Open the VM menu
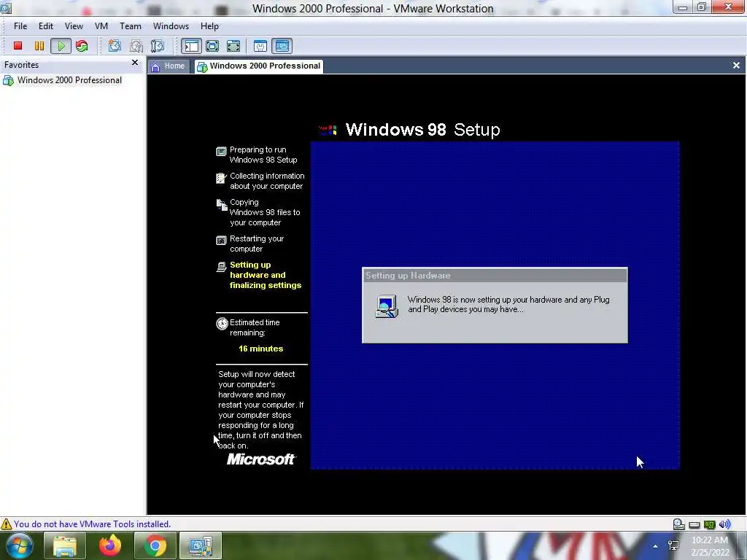This screenshot has width=747, height=560. coord(101,26)
